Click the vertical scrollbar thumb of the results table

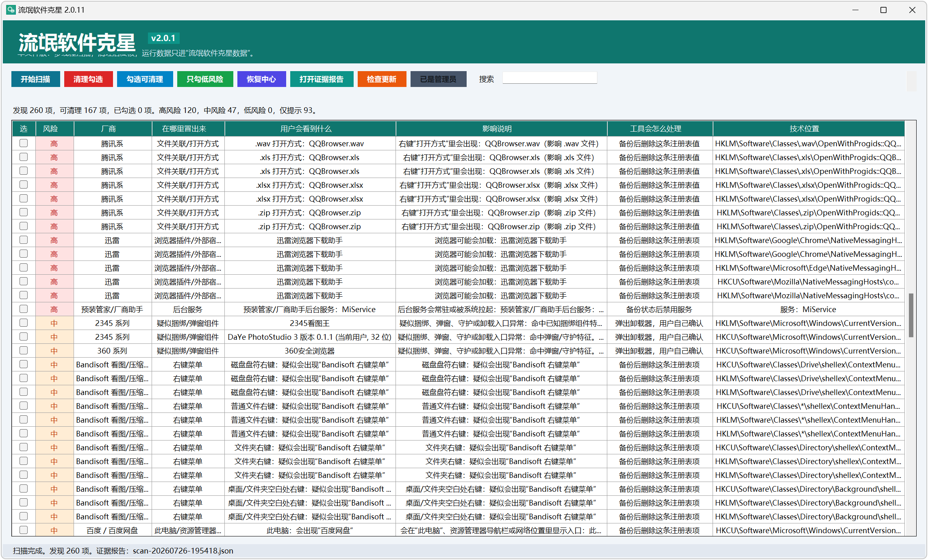coord(911,315)
